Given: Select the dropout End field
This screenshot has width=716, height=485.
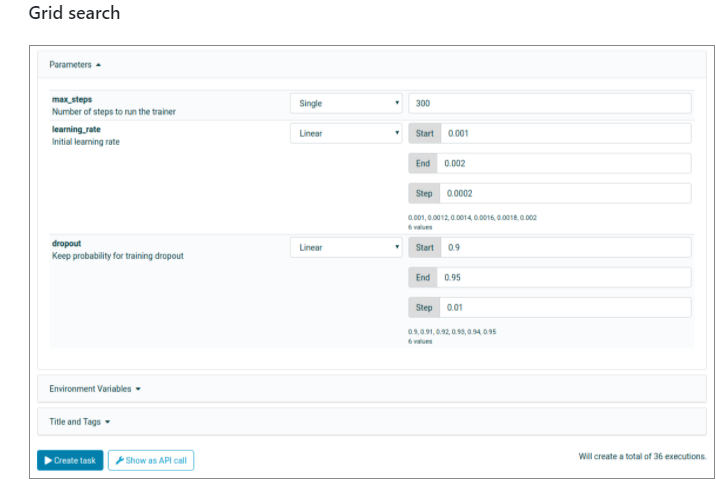Looking at the screenshot, I should click(564, 277).
